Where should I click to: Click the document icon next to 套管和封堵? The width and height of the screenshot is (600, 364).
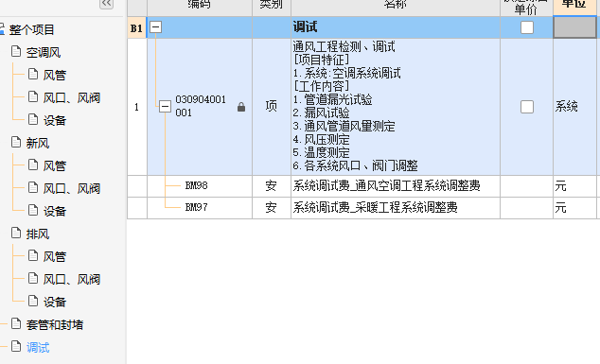point(16,324)
